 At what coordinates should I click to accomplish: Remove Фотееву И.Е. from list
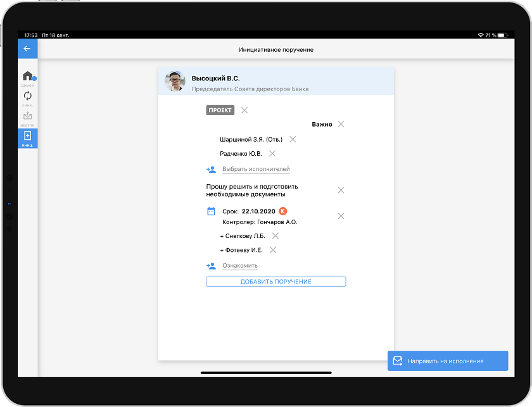click(273, 250)
